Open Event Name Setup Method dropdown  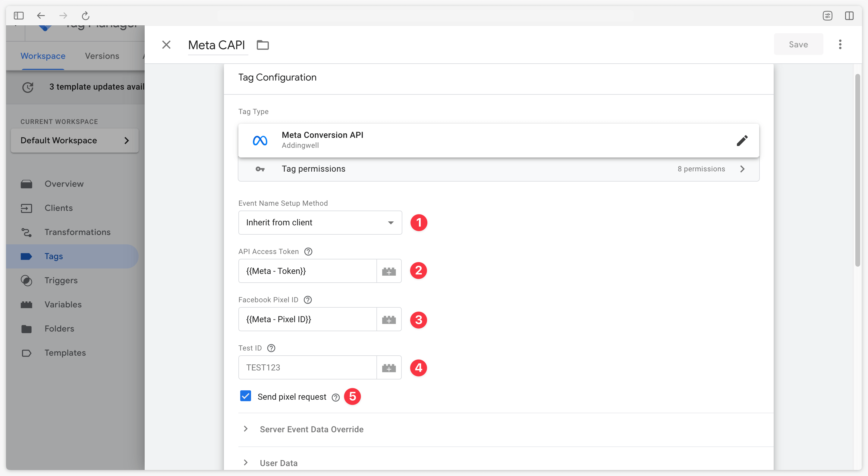[x=320, y=223]
